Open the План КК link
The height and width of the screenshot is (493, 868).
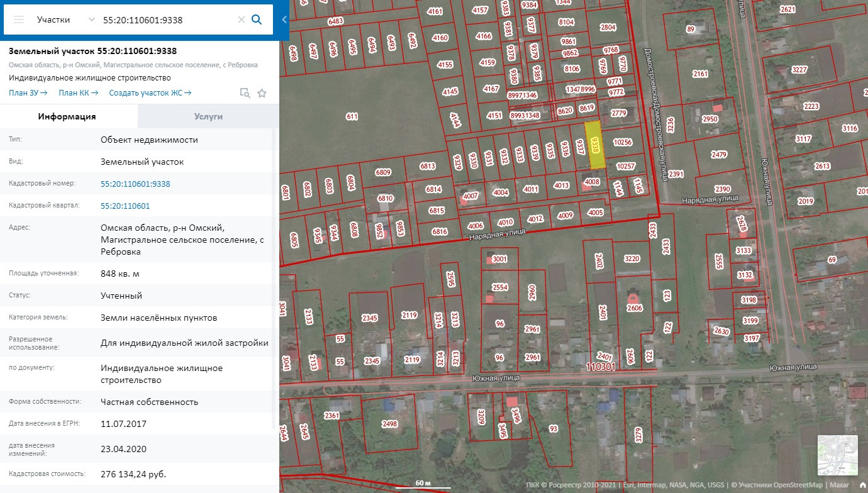79,93
